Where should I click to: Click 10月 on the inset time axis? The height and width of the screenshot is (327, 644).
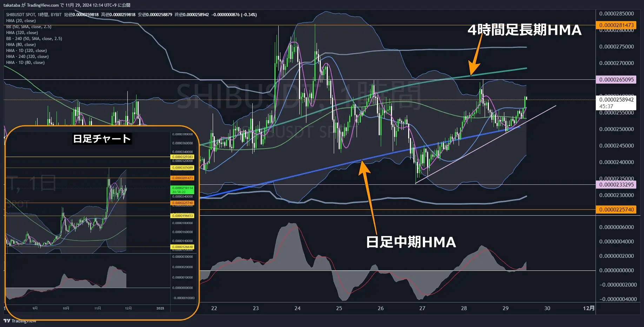66,308
